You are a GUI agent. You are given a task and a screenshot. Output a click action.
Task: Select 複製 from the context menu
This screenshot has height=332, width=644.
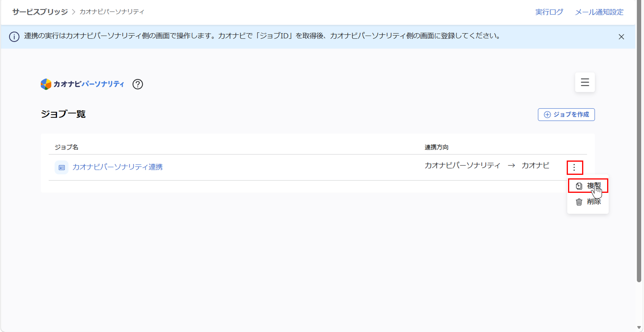coord(588,186)
